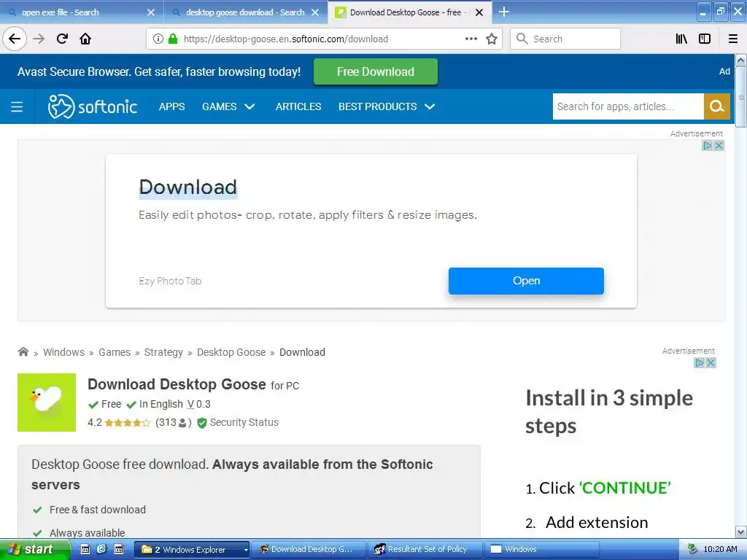747x560 pixels.
Task: Expand the GAMES dropdown menu
Action: coord(228,106)
